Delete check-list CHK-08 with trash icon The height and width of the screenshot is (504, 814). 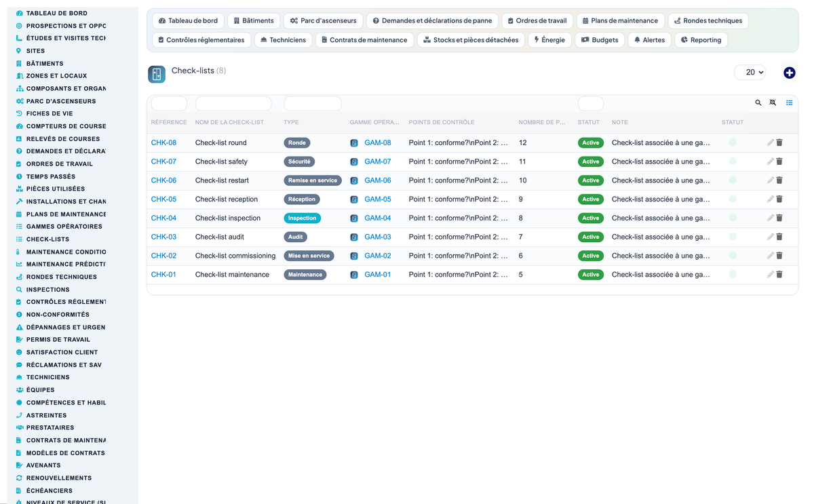pos(779,142)
